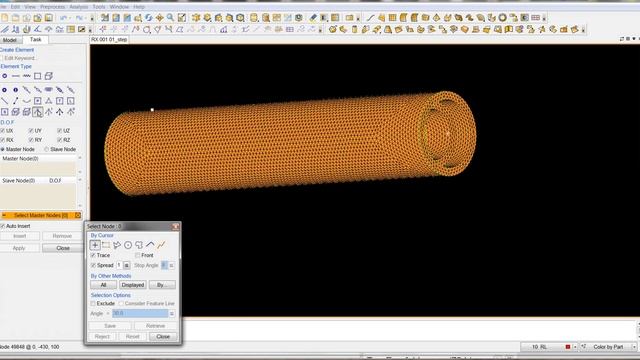Screen dimensions: 640x360
Task: Toggle the RZ degree of freedom checkbox
Action: 60,140
